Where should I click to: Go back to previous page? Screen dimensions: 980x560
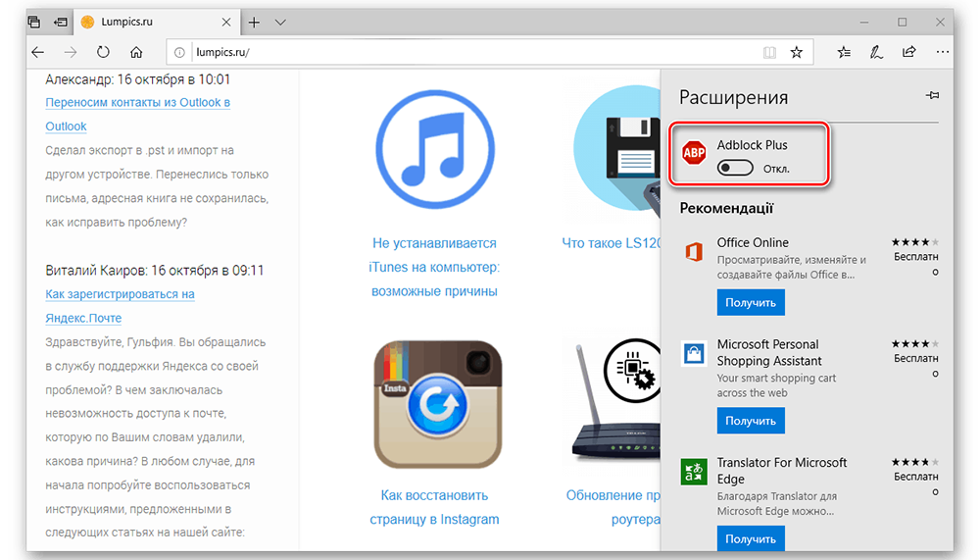coord(38,53)
